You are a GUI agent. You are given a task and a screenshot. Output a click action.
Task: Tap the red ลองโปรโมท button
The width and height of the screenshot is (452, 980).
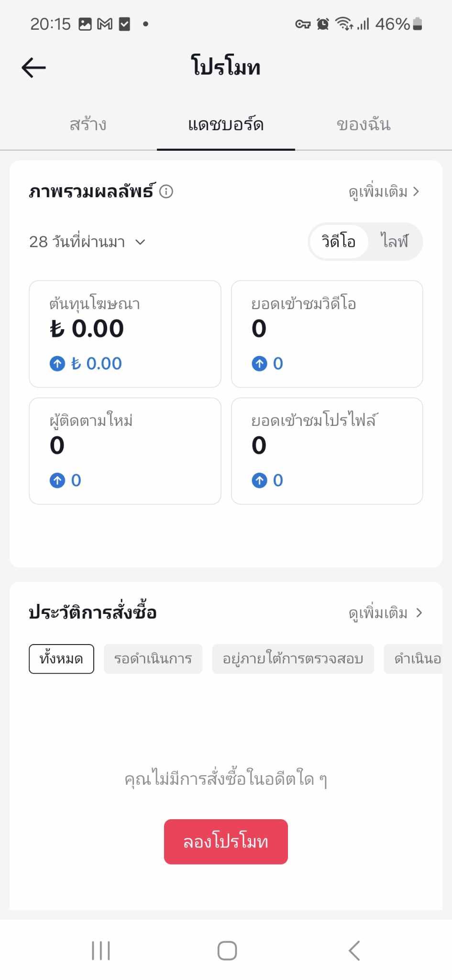click(x=226, y=842)
